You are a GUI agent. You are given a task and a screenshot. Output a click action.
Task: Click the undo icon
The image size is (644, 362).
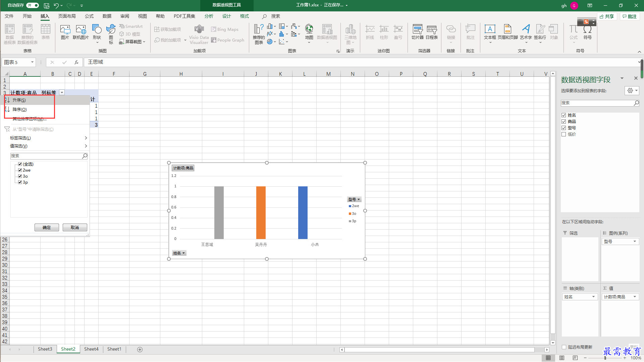coord(56,5)
